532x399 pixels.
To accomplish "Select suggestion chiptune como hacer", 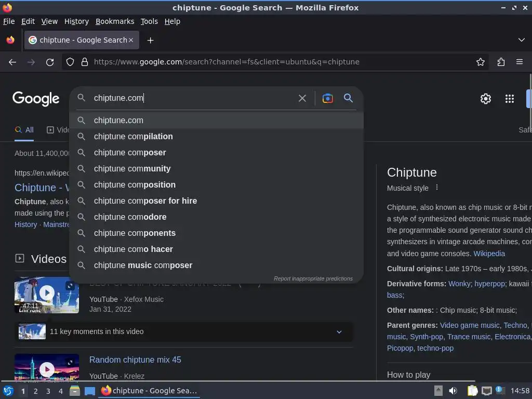I will click(x=217, y=249).
